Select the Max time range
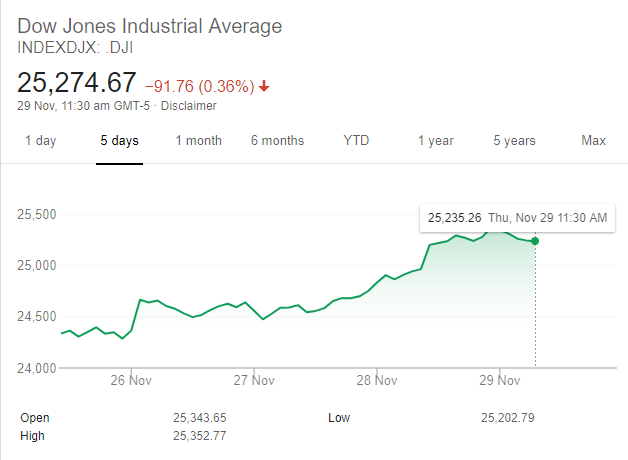This screenshot has height=460, width=628. click(x=593, y=141)
